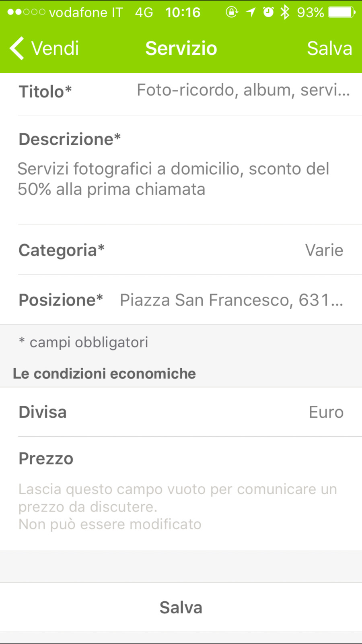
Task: Tap the signal strength dots
Action: point(26,12)
